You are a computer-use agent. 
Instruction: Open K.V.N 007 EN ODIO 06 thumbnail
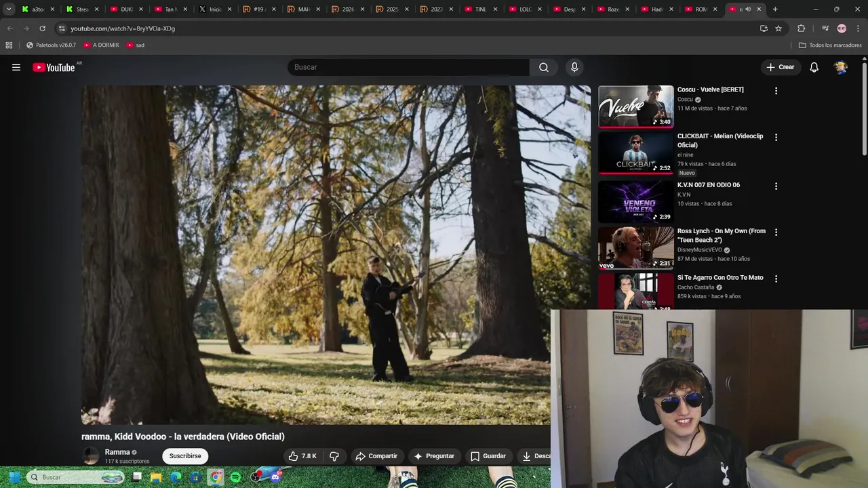636,201
